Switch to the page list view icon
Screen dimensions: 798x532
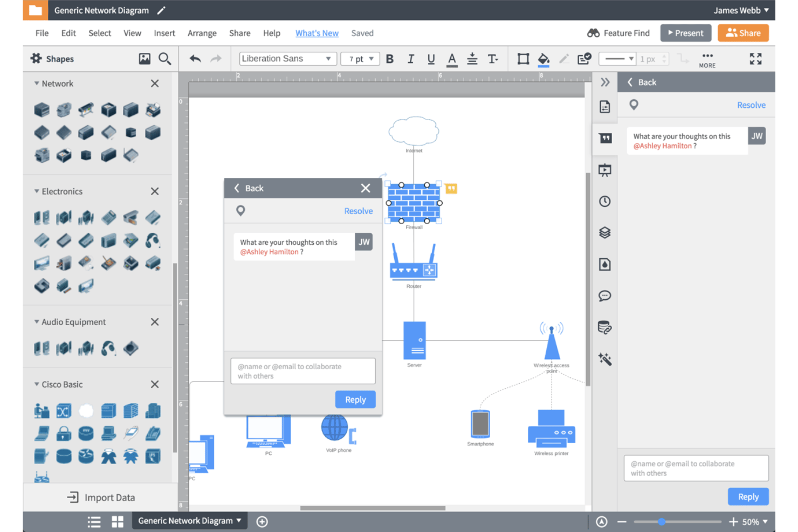[x=94, y=521]
